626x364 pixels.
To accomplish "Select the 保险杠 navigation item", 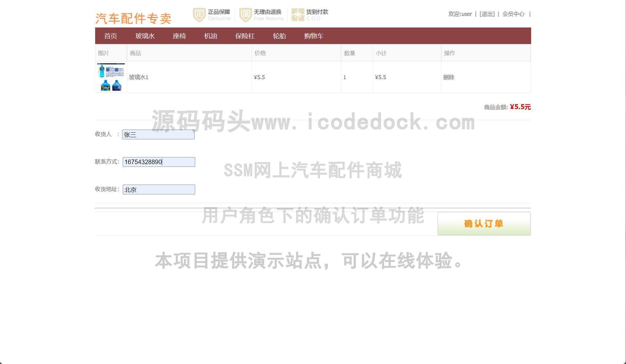I will tap(245, 36).
